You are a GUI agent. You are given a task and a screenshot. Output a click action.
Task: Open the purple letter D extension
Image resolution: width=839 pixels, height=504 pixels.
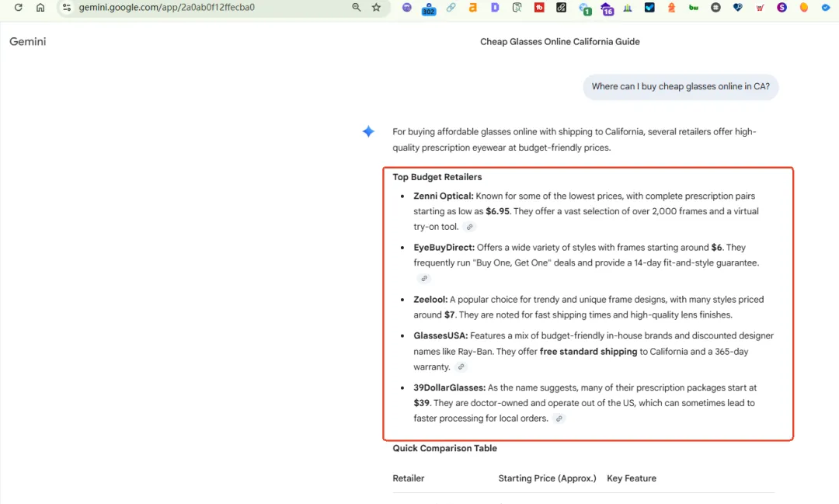[x=495, y=8]
